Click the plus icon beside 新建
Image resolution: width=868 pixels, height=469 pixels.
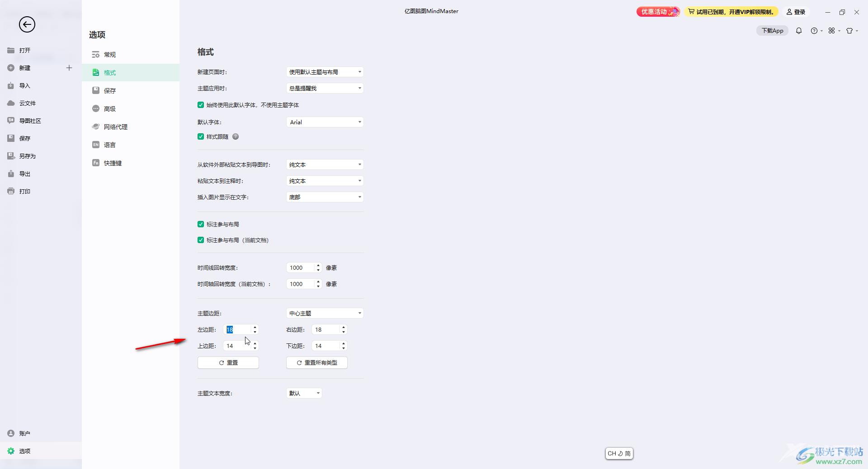coord(69,68)
